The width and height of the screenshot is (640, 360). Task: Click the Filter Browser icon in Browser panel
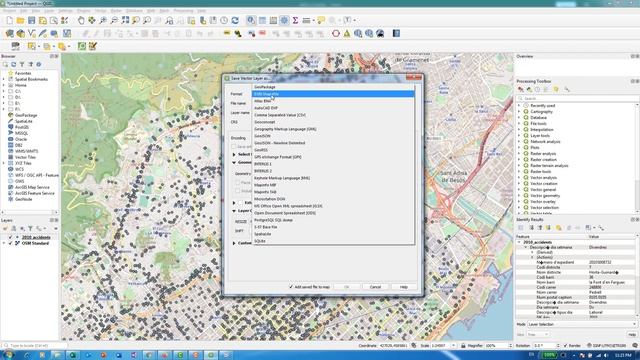click(x=22, y=64)
